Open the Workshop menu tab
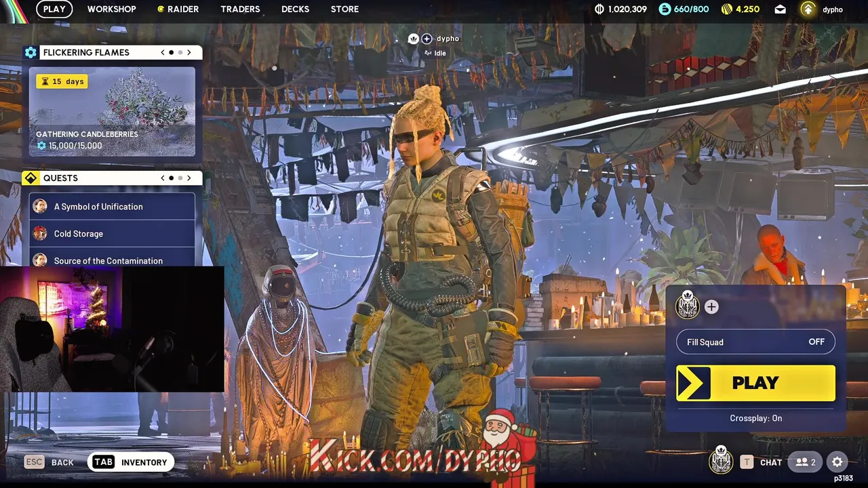 [111, 9]
